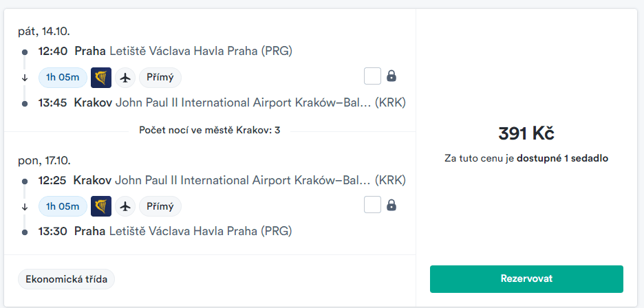Click Přímý tag on outbound flight
This screenshot has width=644, height=308.
point(160,77)
